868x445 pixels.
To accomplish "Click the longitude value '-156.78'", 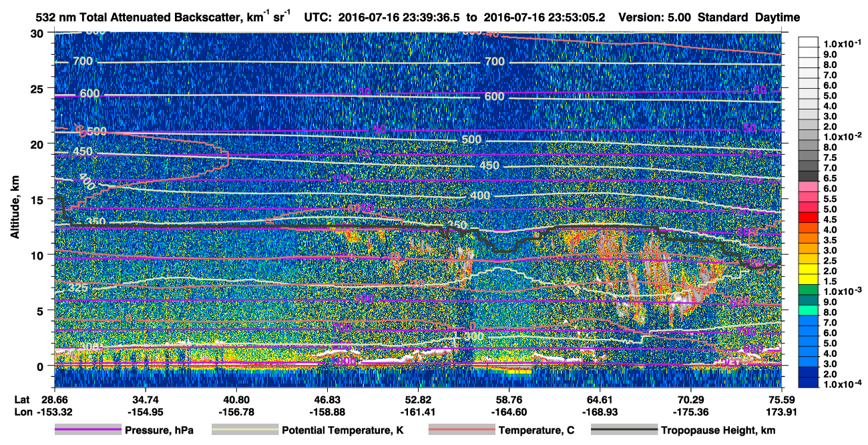I will point(236,412).
